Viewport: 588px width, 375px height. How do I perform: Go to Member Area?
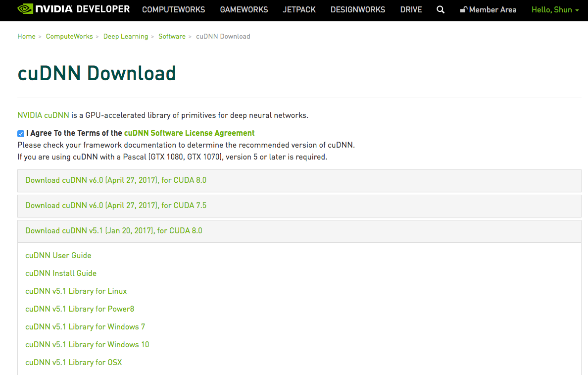[x=488, y=10]
